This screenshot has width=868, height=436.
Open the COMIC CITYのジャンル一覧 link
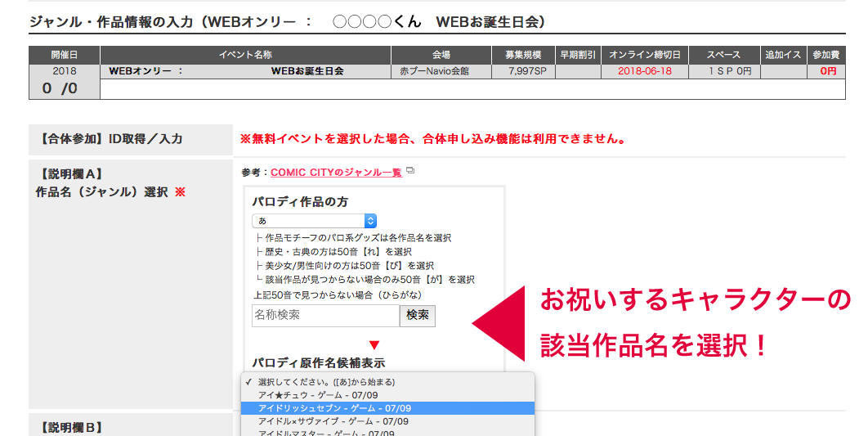[336, 173]
